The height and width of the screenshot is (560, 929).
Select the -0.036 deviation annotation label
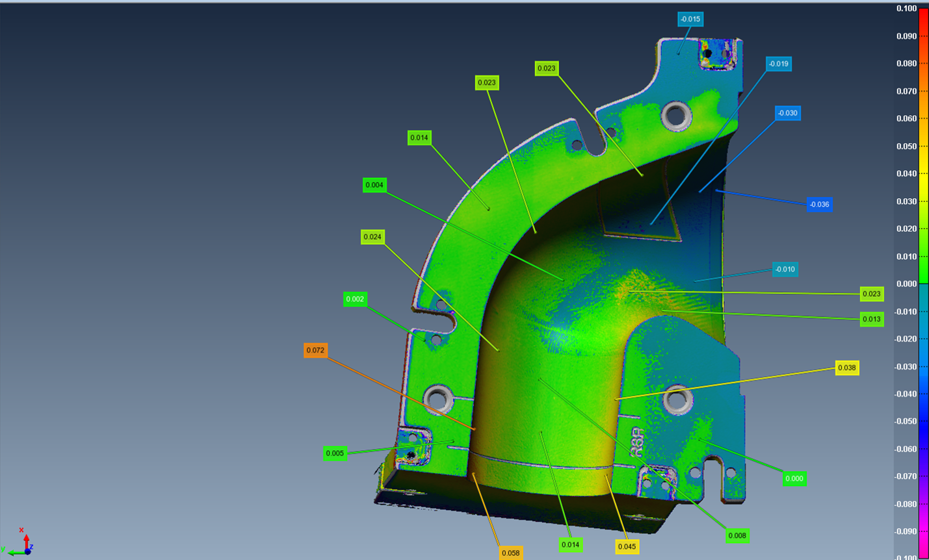pyautogui.click(x=820, y=205)
